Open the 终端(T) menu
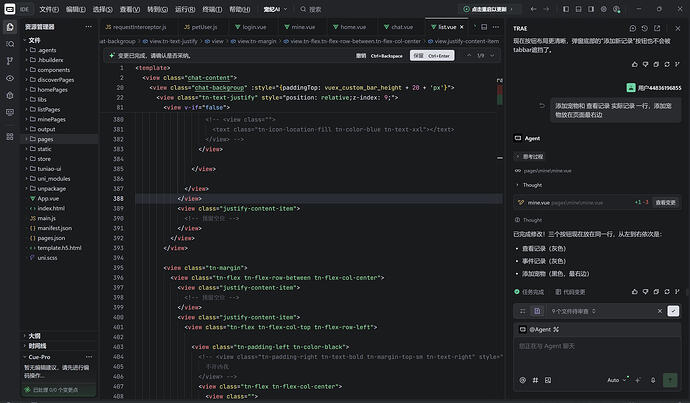The image size is (690, 403). point(212,9)
